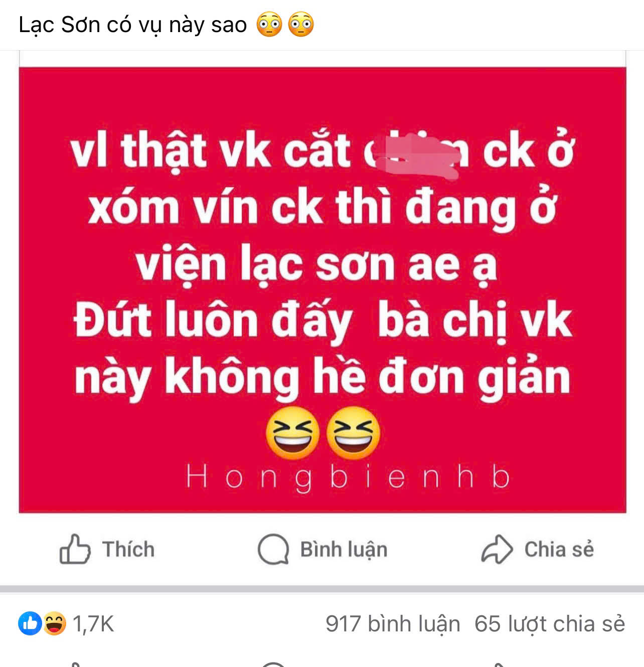Tap the speech bubble comment icon
Viewport: 644px width, 667px height.
tap(273, 549)
